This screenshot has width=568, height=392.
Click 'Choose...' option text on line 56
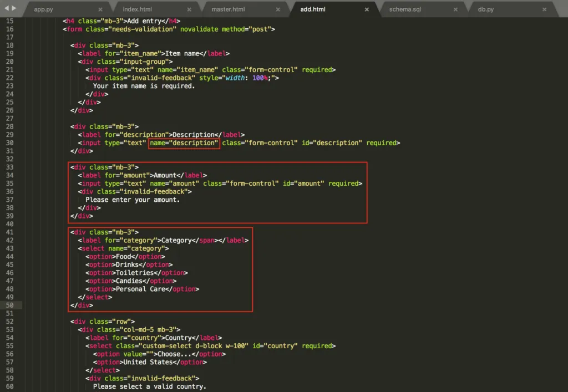[x=175, y=354]
